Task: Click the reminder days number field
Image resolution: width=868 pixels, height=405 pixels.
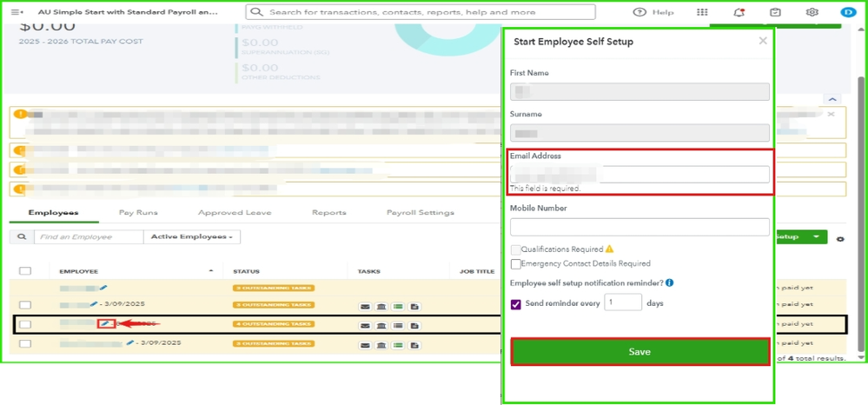Action: [623, 302]
